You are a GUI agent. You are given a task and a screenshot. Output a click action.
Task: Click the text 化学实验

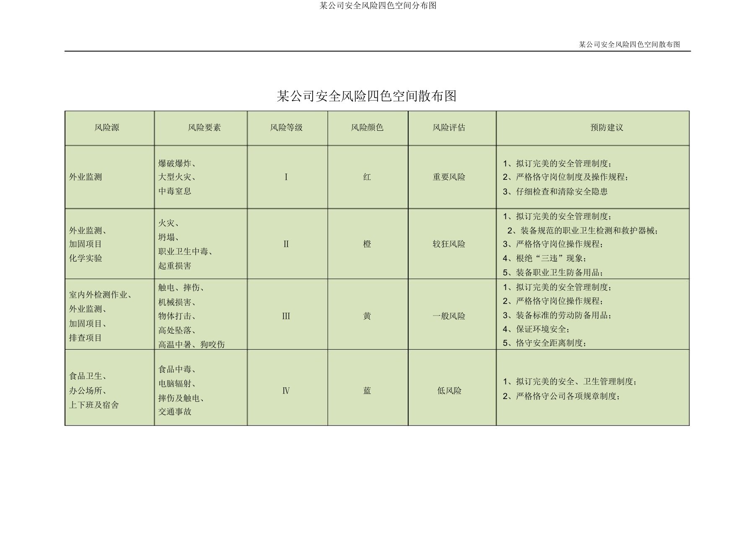pos(85,258)
